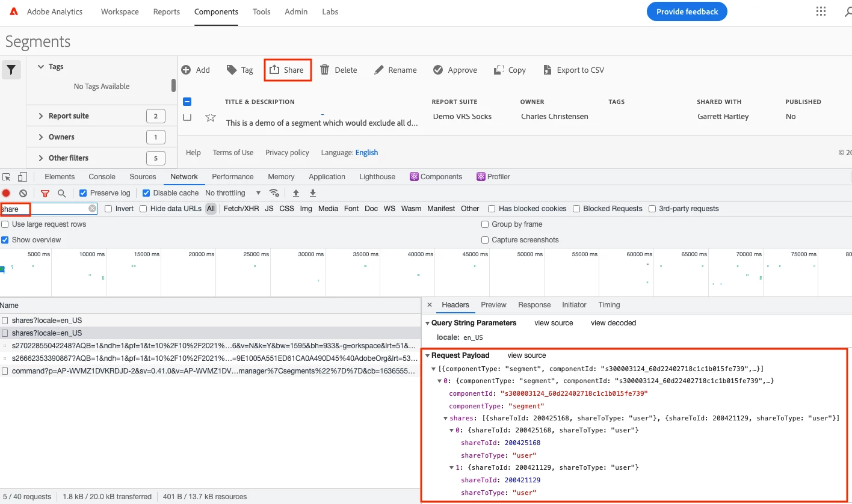The width and height of the screenshot is (852, 504).
Task: Click Rename with pencil icon
Action: (395, 70)
